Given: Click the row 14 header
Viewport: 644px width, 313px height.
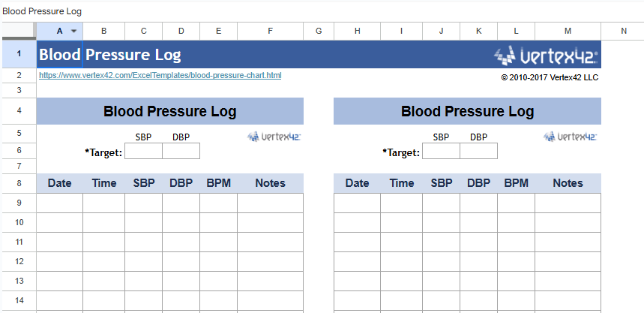Looking at the screenshot, I should click(x=18, y=300).
